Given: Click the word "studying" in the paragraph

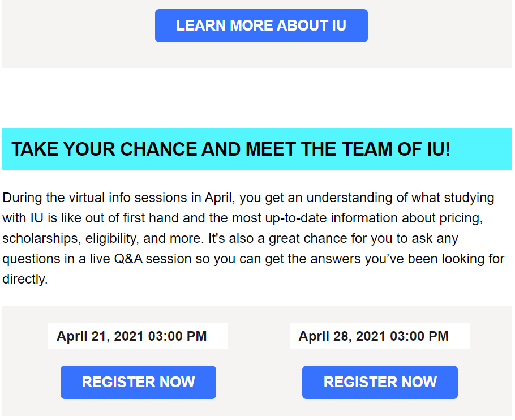Looking at the screenshot, I should point(467,198).
